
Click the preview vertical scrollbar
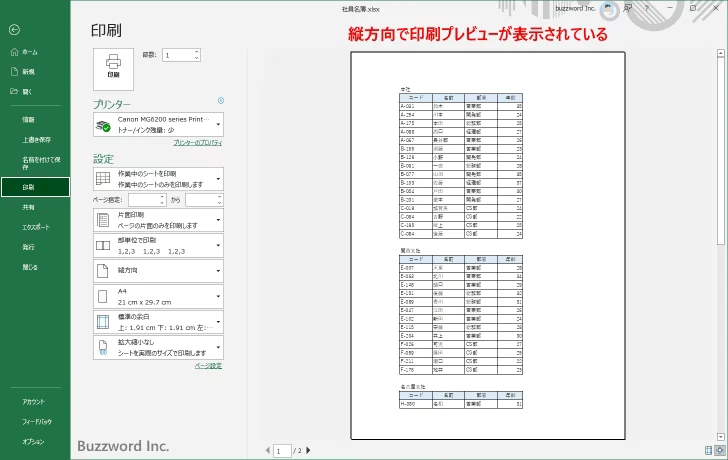(721, 151)
